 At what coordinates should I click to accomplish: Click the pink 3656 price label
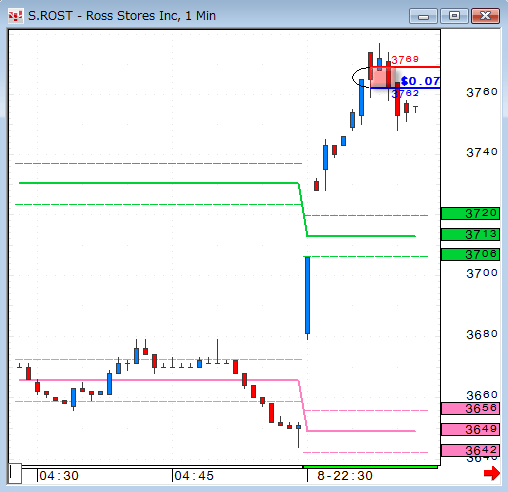point(470,408)
